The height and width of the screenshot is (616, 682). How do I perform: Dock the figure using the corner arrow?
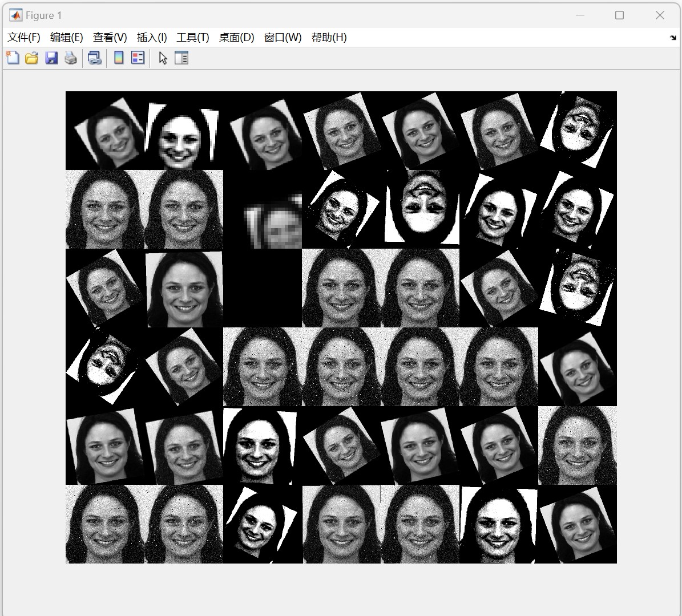[x=673, y=38]
